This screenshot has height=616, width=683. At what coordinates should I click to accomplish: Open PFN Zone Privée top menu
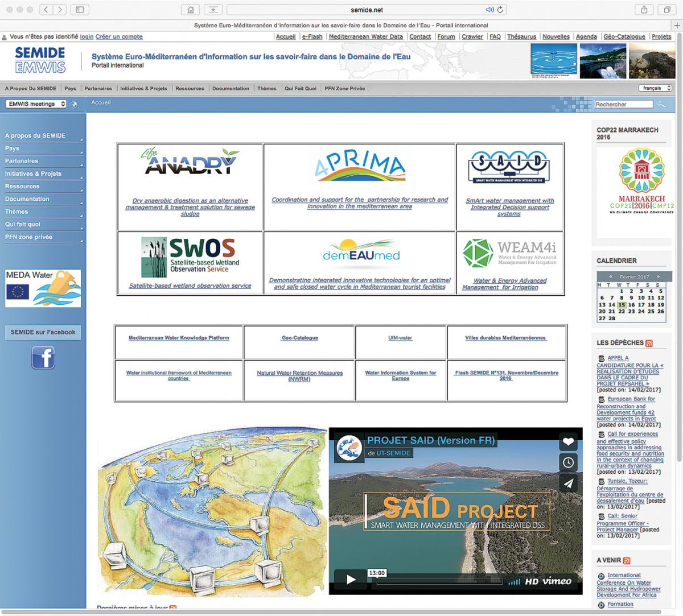pyautogui.click(x=345, y=88)
